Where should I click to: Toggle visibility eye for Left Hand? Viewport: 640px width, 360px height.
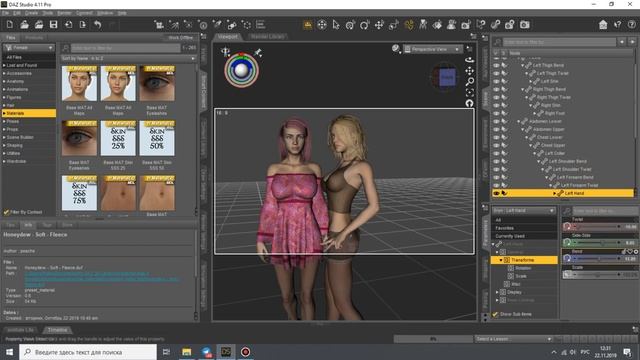pyautogui.click(x=496, y=193)
